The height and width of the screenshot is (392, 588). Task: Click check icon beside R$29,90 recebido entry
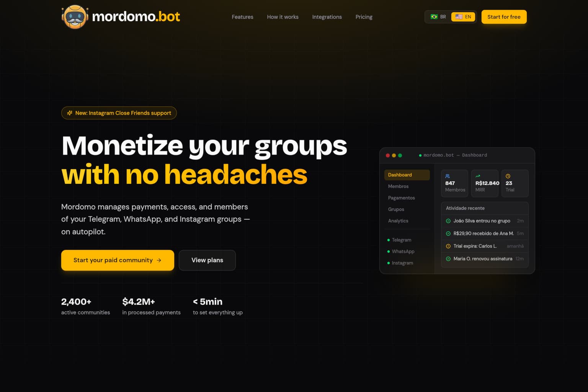(x=448, y=234)
